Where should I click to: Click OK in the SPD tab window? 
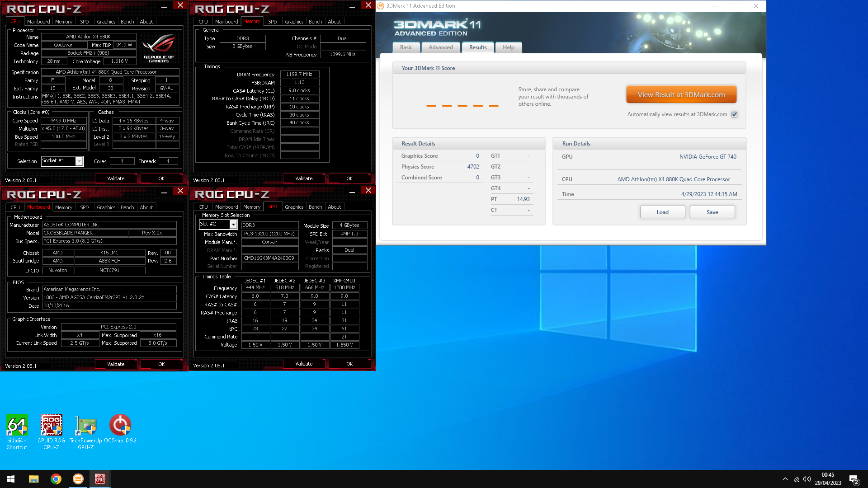coord(349,364)
